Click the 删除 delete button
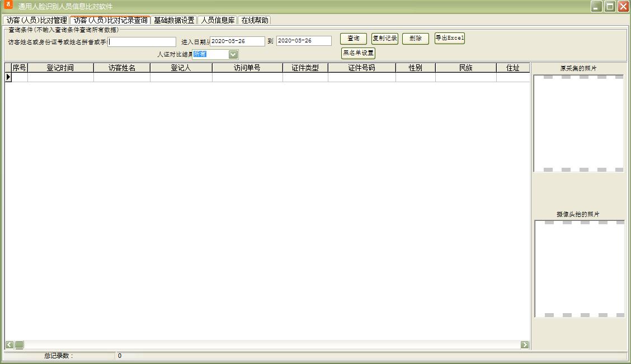 [415, 39]
